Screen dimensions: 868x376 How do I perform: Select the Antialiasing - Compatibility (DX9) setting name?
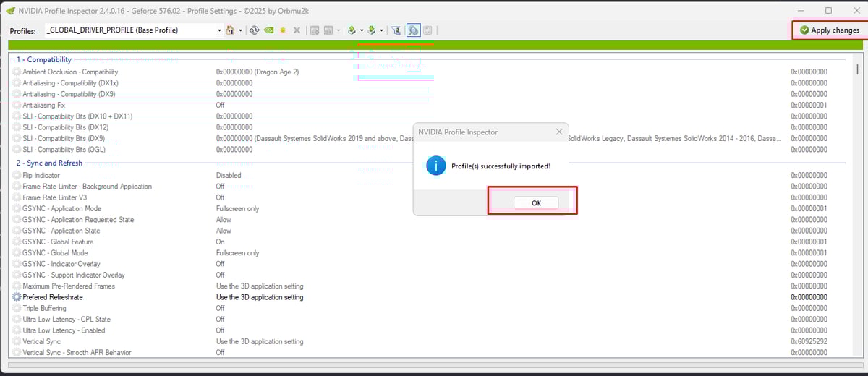pyautogui.click(x=69, y=94)
